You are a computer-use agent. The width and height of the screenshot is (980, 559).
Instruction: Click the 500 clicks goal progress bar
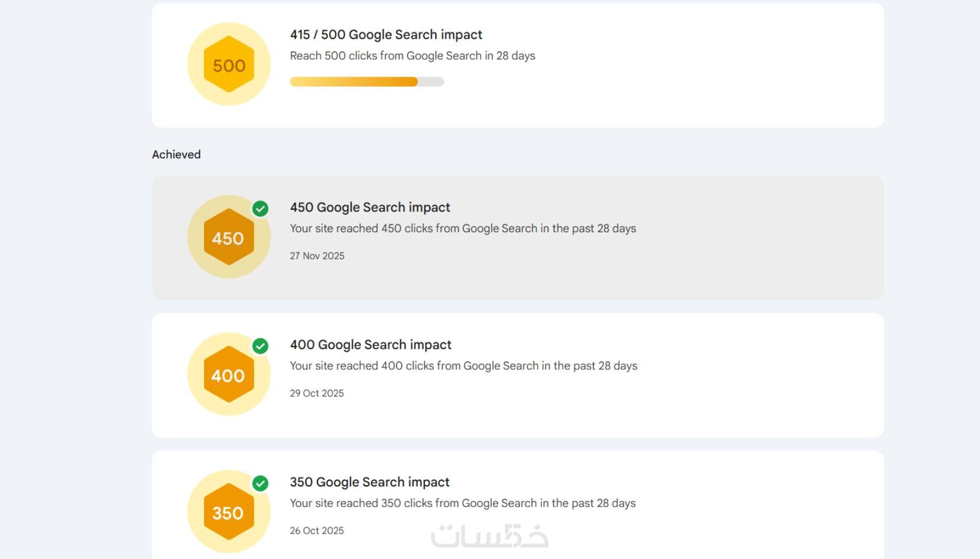pos(367,82)
